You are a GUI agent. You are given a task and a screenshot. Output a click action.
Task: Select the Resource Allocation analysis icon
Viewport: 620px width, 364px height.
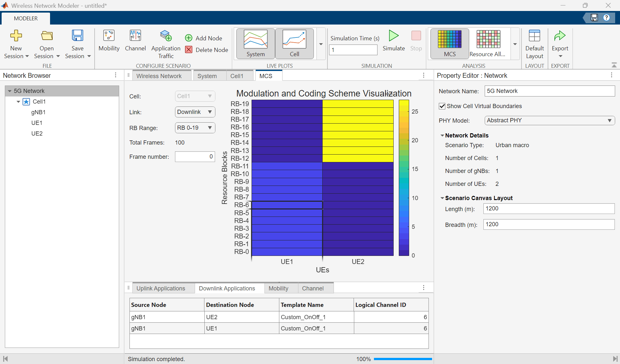coord(488,40)
